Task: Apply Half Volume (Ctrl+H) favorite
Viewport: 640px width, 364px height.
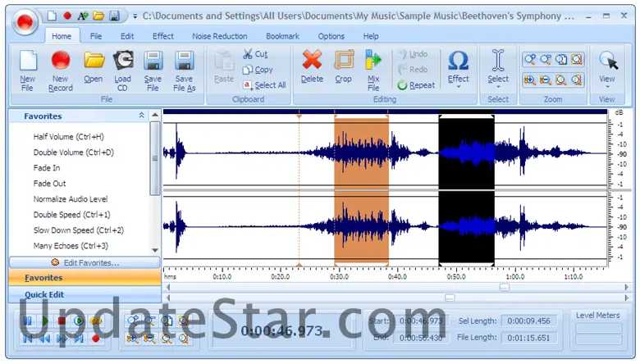Action: tap(69, 137)
